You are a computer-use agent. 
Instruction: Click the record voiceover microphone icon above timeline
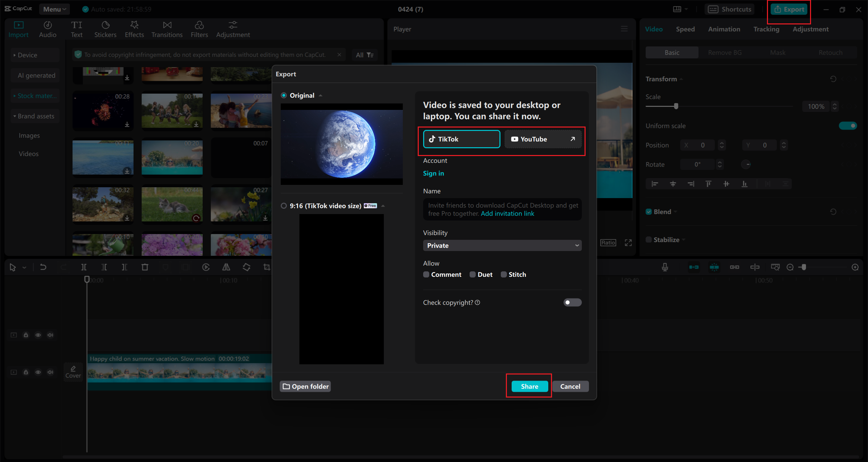coord(665,267)
